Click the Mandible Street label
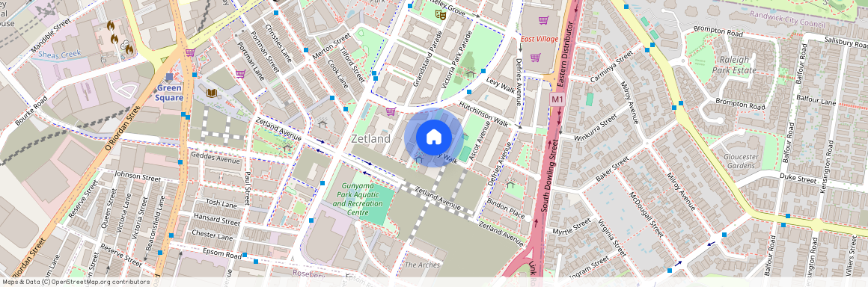This screenshot has width=868, height=287. click(51, 36)
